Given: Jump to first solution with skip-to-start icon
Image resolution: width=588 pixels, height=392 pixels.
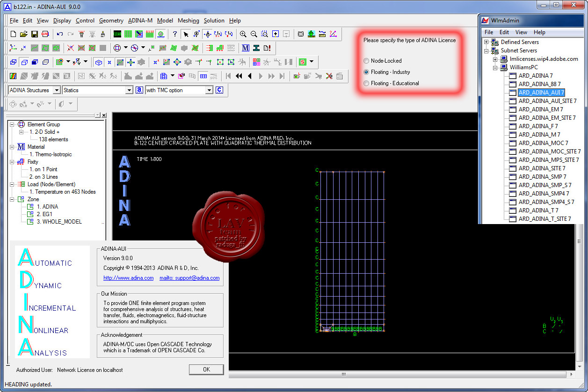Looking at the screenshot, I should (228, 76).
